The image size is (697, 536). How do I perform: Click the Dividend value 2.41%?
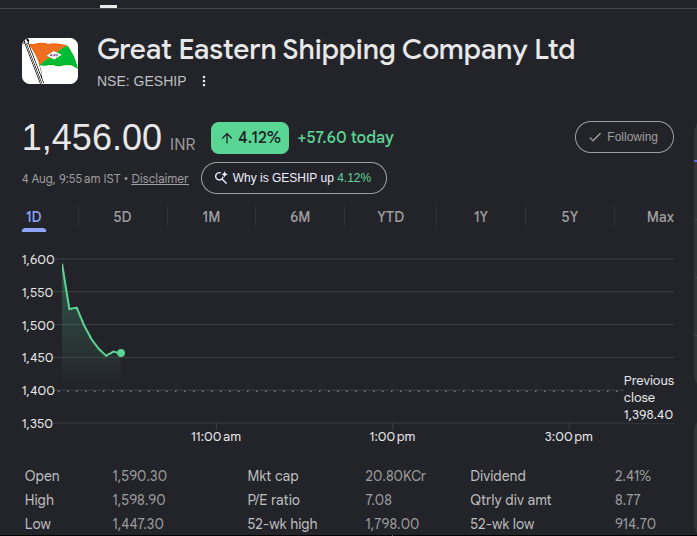[x=633, y=476]
